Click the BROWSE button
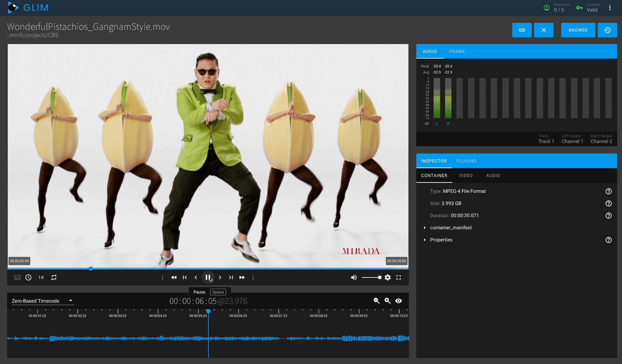Image resolution: width=622 pixels, height=364 pixels. [x=578, y=30]
